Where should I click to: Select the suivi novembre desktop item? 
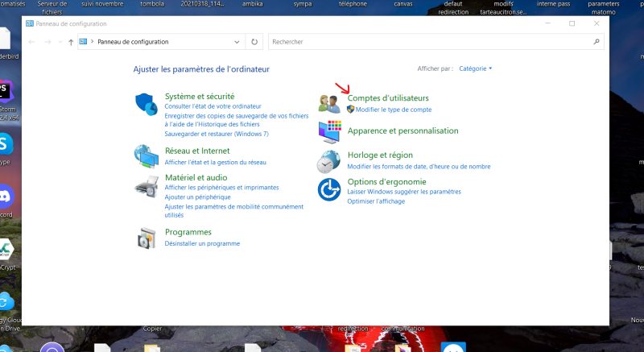click(x=102, y=4)
